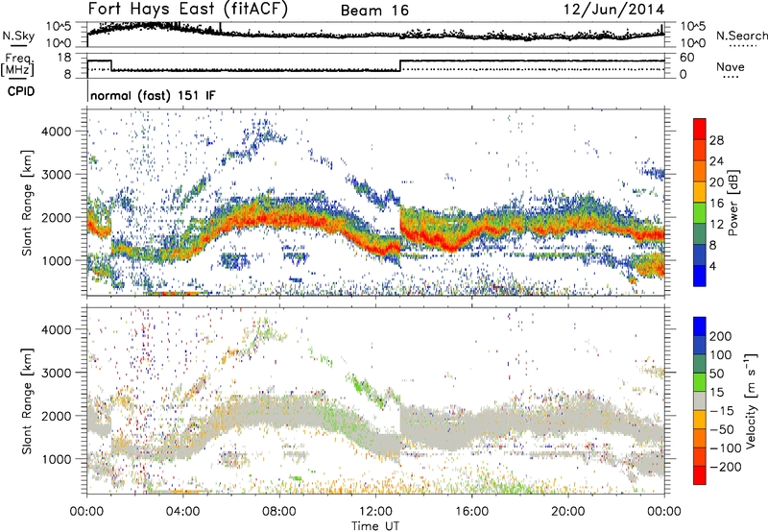Click the 'N.Sky' axis label

pos(18,36)
